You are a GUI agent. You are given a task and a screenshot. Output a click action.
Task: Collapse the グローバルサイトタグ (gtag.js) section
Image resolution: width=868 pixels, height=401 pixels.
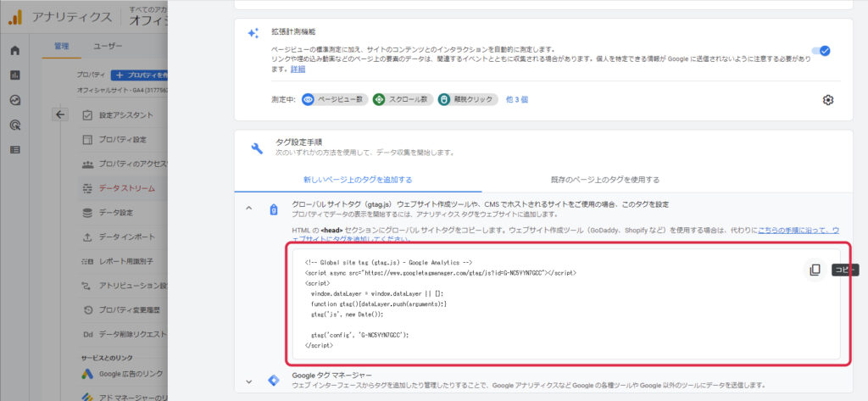pos(248,209)
